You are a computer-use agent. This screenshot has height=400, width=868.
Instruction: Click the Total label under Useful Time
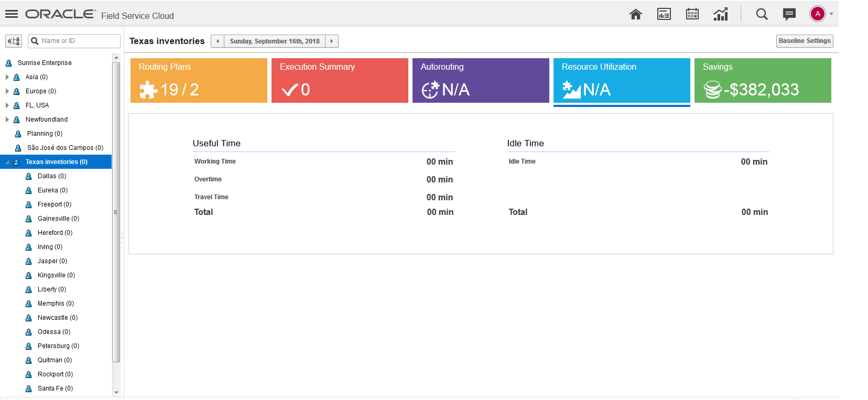pyautogui.click(x=203, y=212)
